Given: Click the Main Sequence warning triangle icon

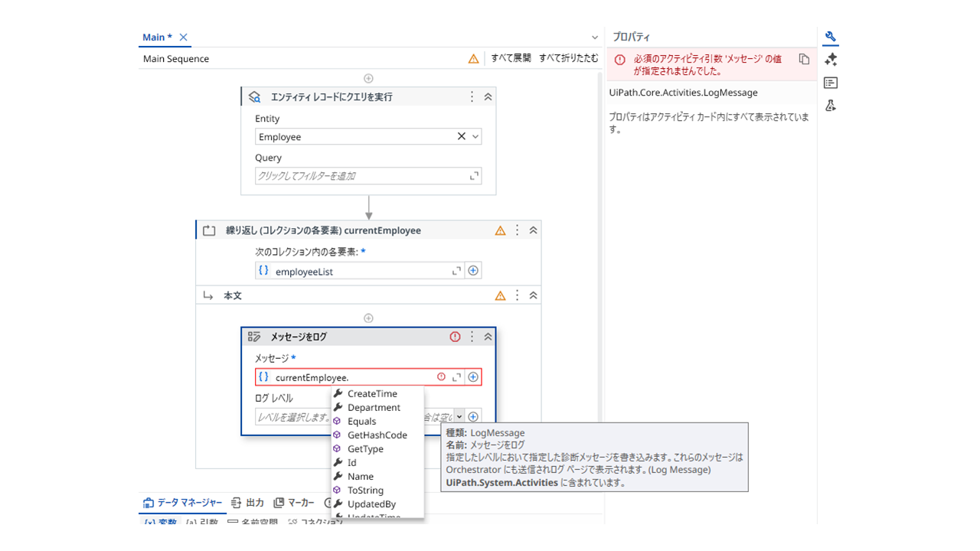Looking at the screenshot, I should 473,59.
